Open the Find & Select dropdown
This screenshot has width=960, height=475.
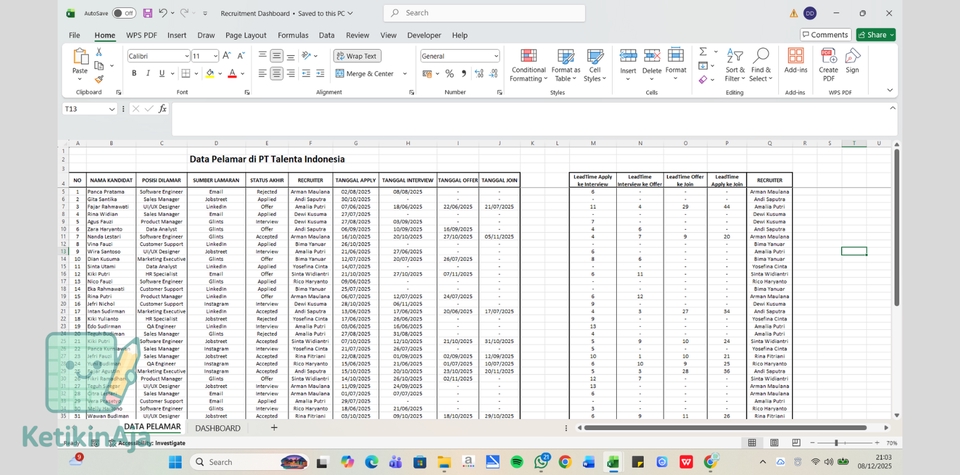coord(761,65)
